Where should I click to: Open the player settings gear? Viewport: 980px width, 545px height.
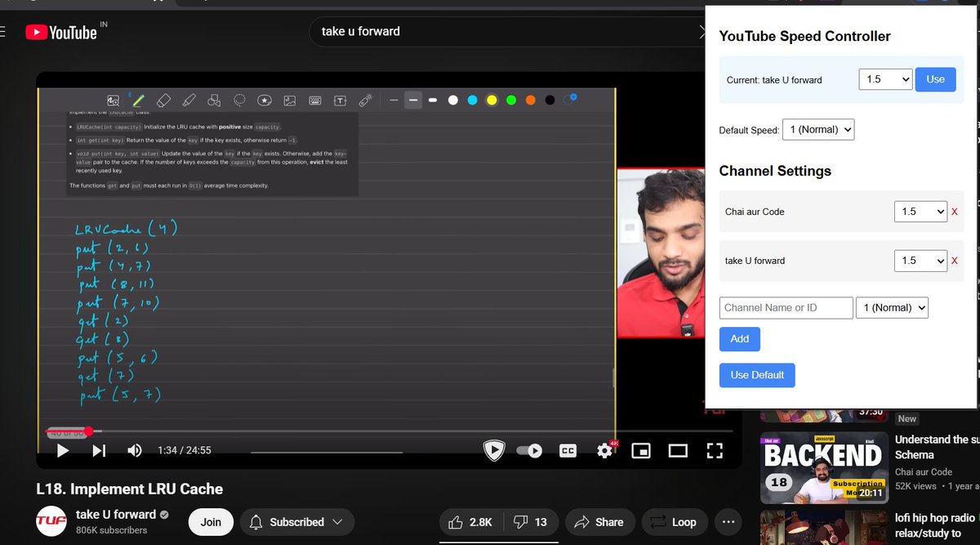pos(605,450)
